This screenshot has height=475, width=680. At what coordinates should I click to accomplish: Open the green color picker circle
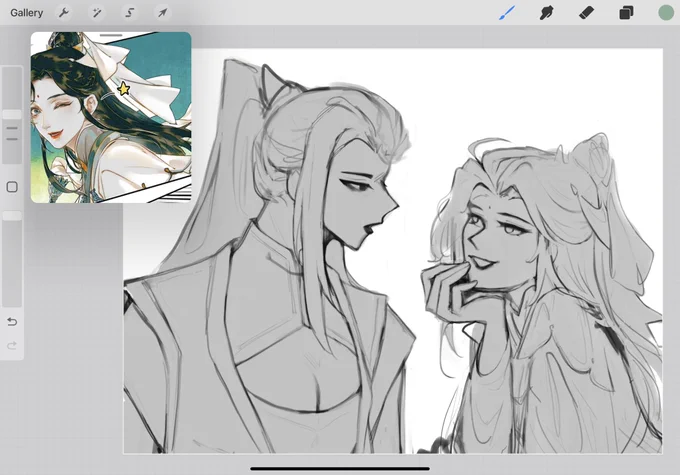pos(666,13)
